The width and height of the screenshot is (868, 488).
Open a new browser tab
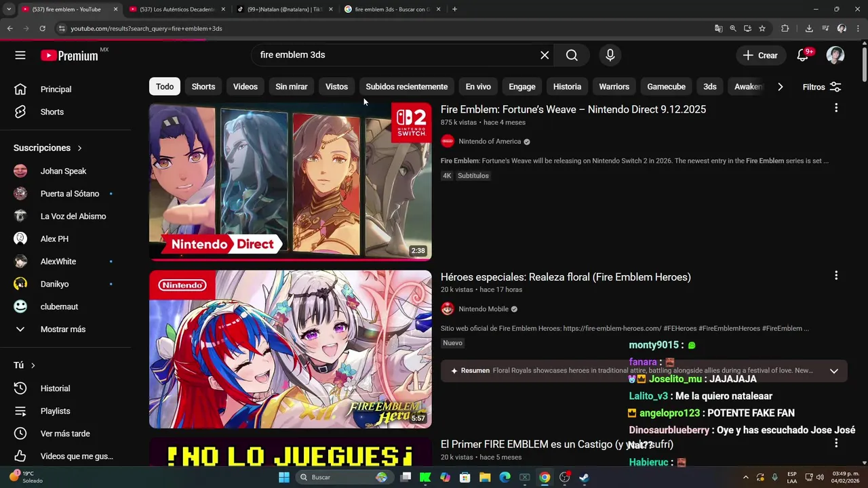(454, 9)
